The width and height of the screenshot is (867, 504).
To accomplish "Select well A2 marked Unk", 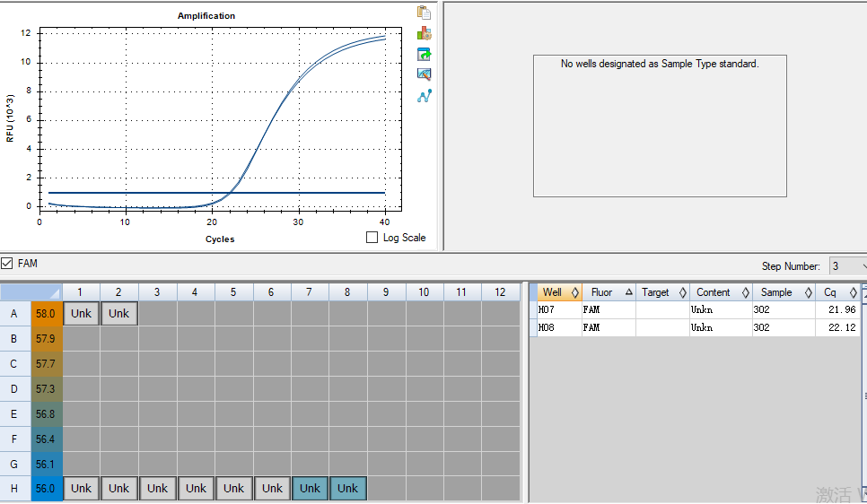I will point(118,313).
